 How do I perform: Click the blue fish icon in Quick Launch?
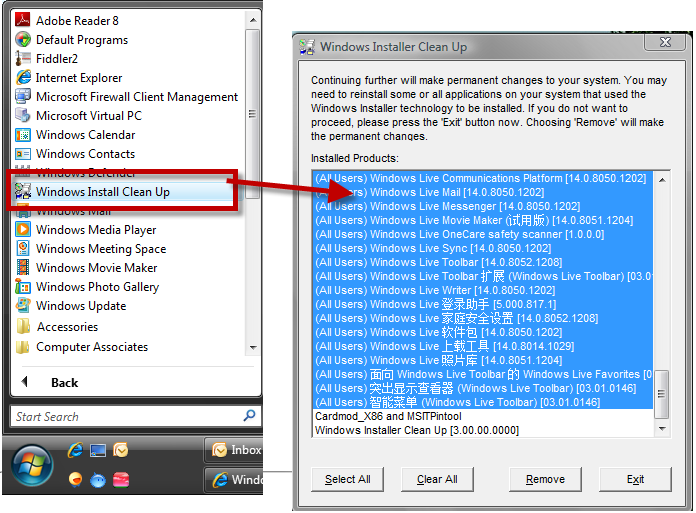click(x=98, y=480)
